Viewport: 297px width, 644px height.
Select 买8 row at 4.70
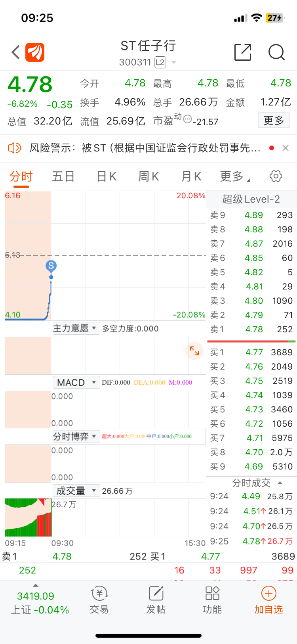(x=251, y=452)
